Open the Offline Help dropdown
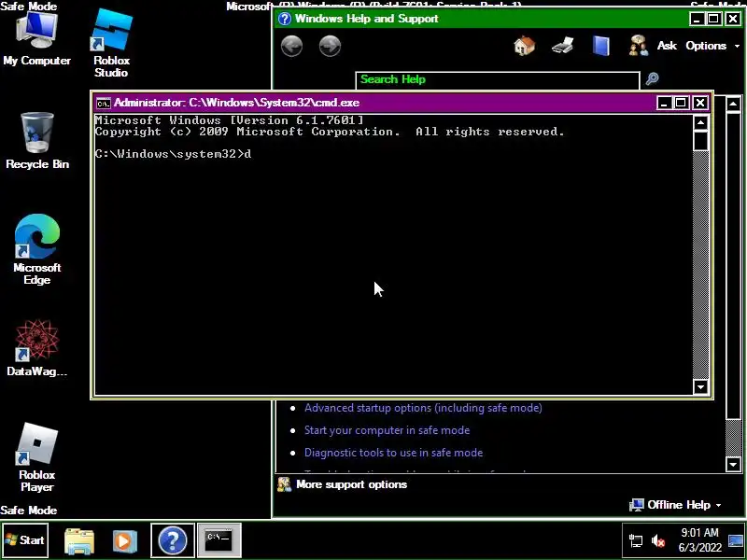 pyautogui.click(x=675, y=505)
